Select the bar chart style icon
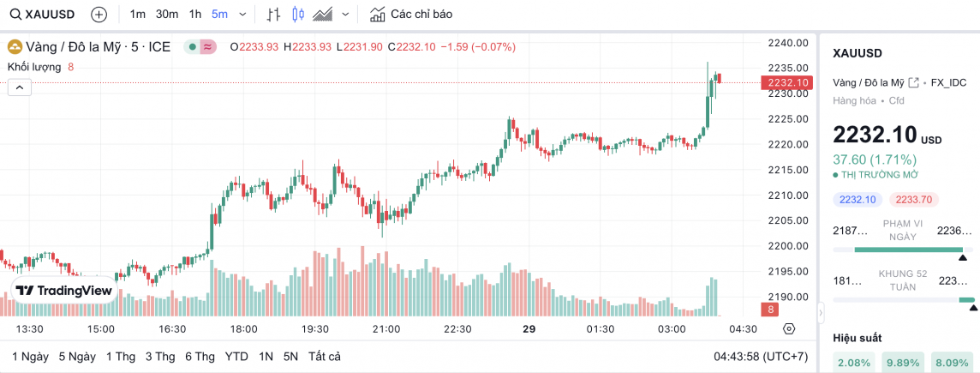The height and width of the screenshot is (373, 980). pyautogui.click(x=273, y=15)
